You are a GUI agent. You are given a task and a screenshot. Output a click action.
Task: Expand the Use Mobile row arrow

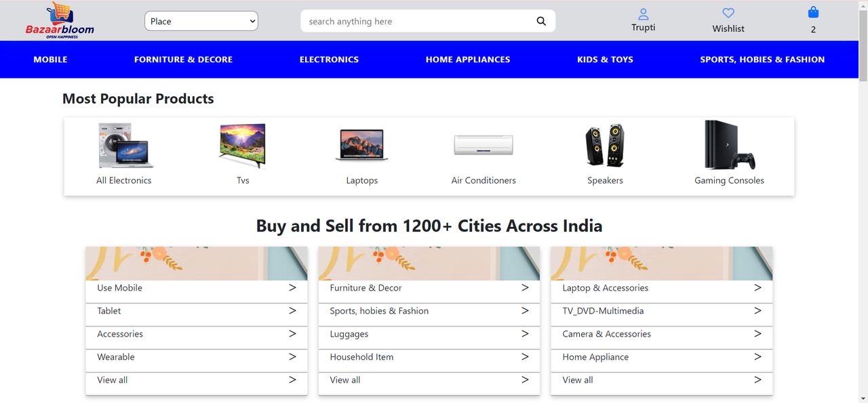coord(292,288)
